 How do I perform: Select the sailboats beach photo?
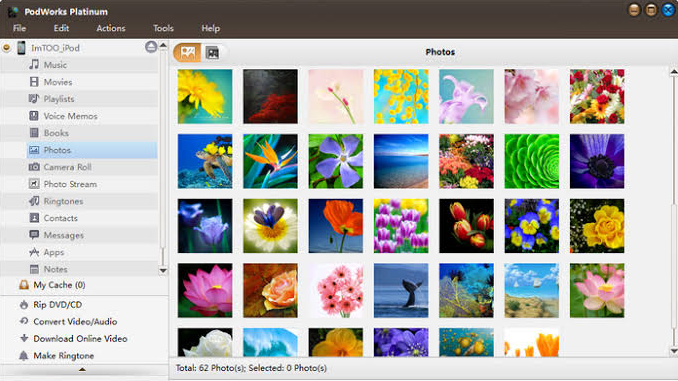pos(531,291)
